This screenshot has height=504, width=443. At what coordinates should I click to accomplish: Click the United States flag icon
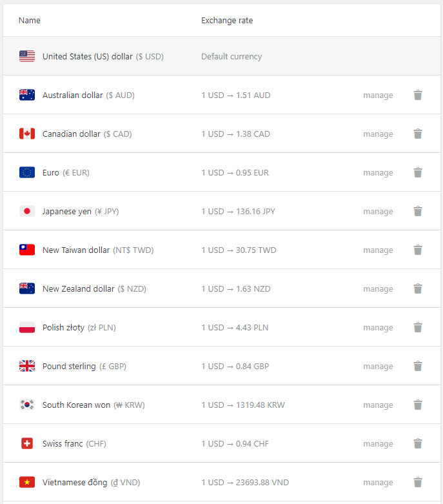click(27, 56)
